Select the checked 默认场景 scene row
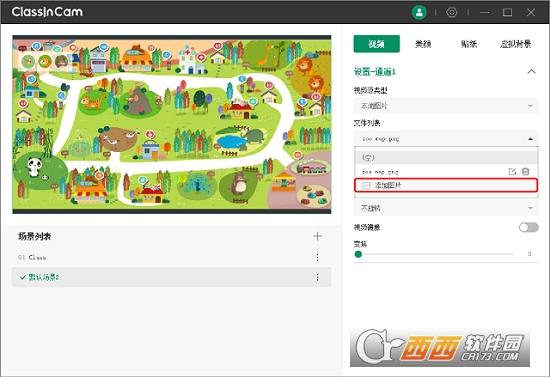Image resolution: width=550 pixels, height=377 pixels. click(x=172, y=277)
